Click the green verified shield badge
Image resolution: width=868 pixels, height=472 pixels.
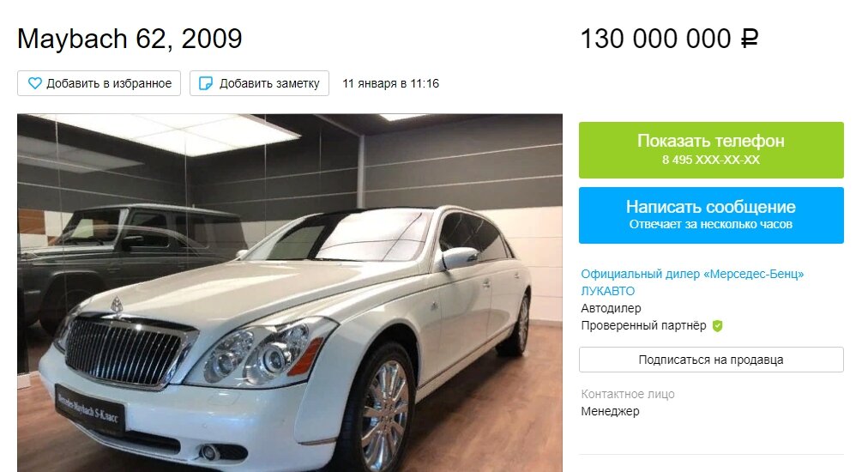tap(717, 326)
